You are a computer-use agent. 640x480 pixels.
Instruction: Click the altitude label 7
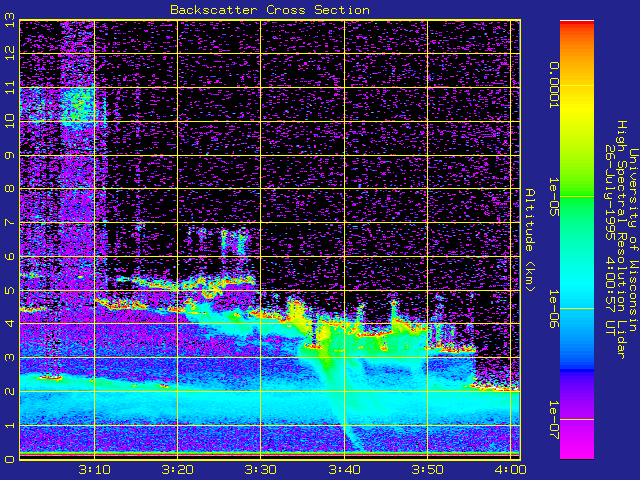click(x=9, y=222)
